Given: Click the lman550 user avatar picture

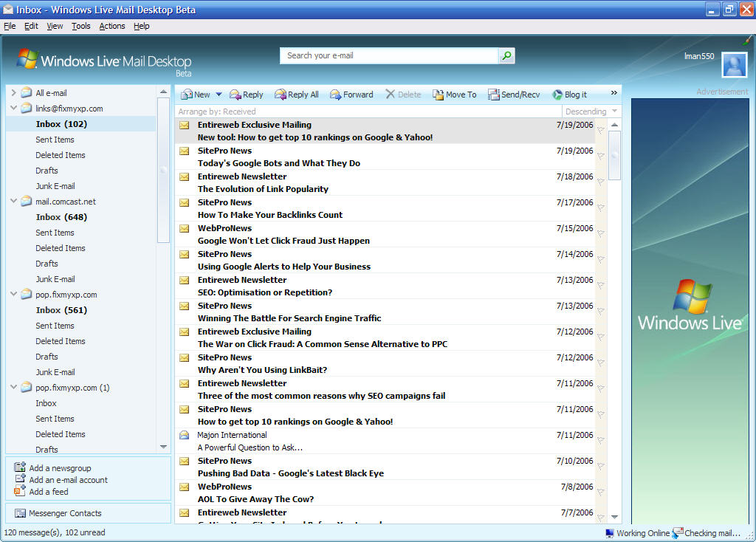Looking at the screenshot, I should tap(735, 65).
